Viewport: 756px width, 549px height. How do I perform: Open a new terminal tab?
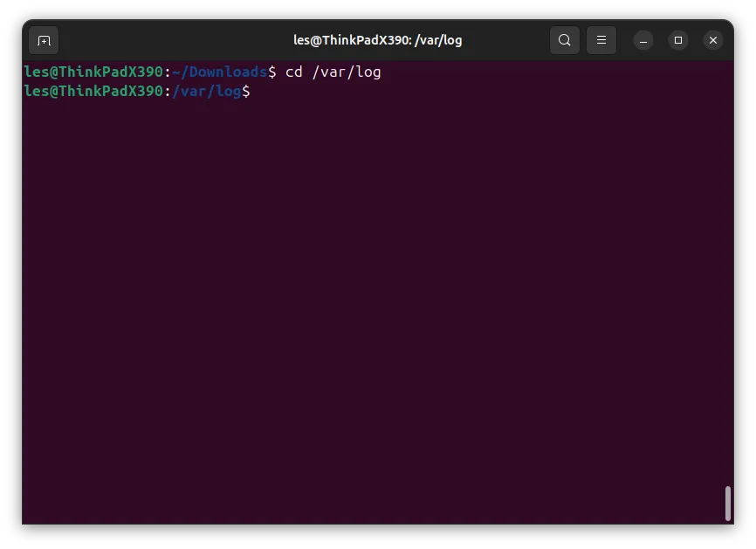[x=44, y=40]
